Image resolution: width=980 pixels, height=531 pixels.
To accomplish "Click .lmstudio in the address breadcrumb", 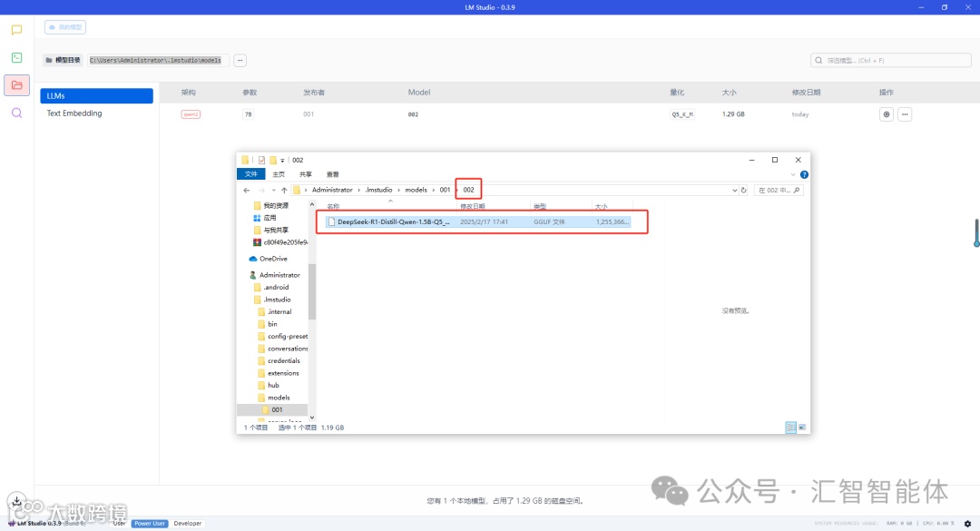I will tap(378, 190).
